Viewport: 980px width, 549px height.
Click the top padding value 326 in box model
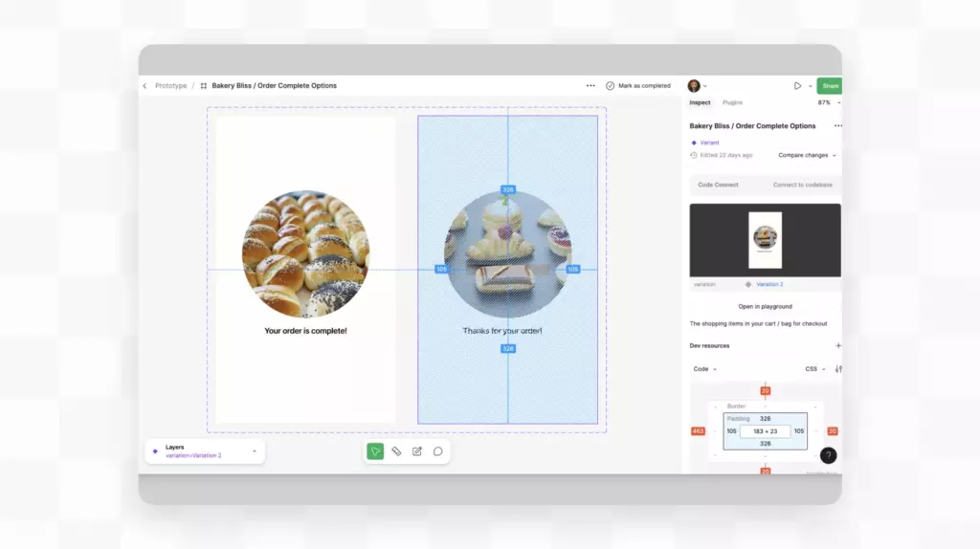point(765,419)
